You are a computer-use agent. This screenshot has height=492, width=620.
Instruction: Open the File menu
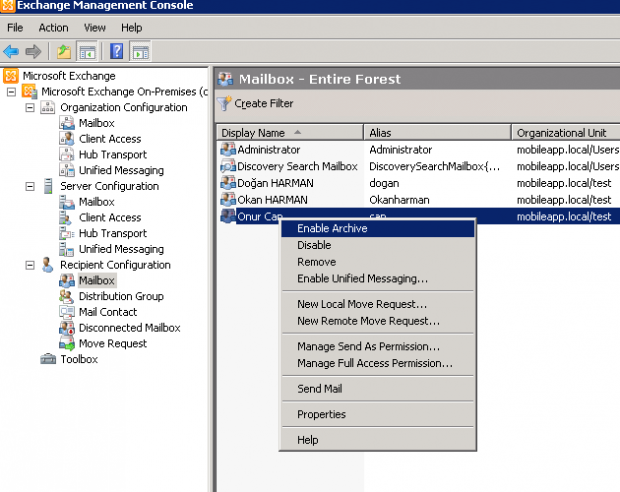click(15, 28)
